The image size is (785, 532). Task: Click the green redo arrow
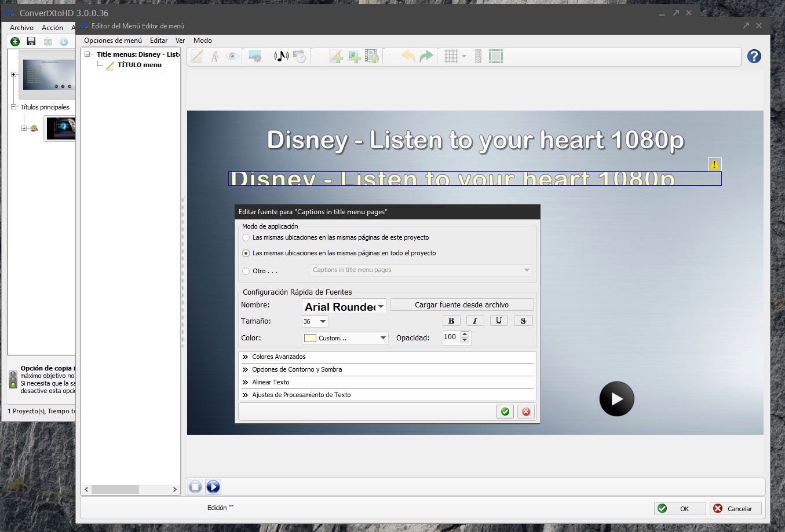[426, 56]
